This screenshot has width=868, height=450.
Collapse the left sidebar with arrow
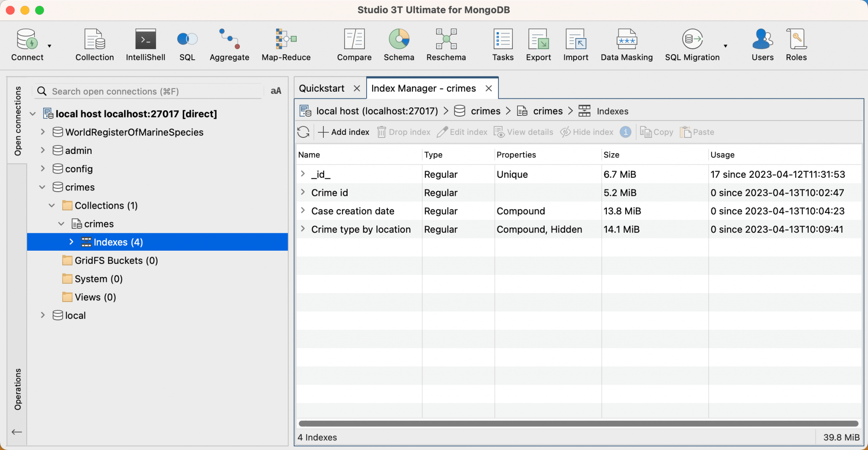(17, 432)
